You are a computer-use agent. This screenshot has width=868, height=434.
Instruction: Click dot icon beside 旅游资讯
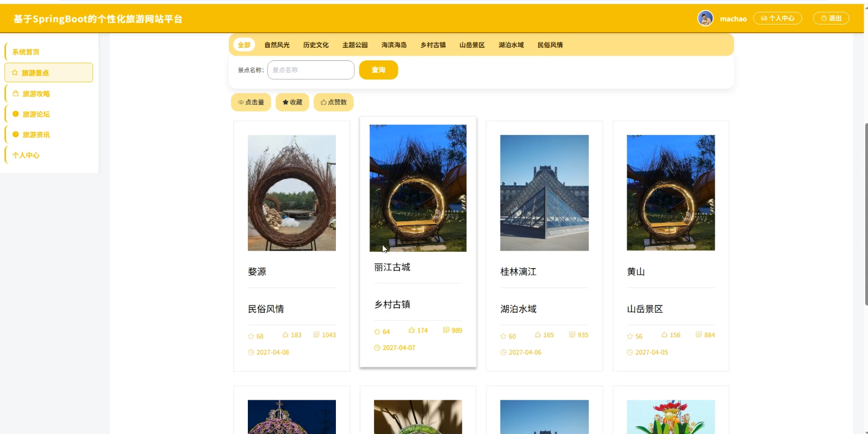16,134
